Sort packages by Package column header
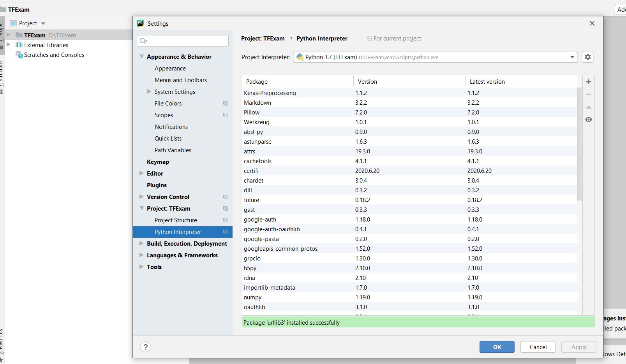The image size is (626, 364). coord(298,81)
